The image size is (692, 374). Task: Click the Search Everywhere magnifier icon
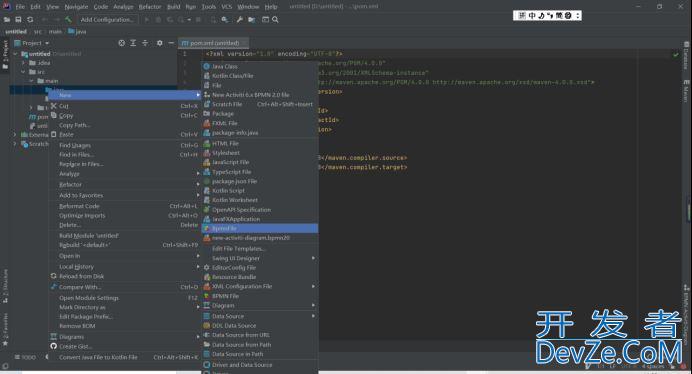275,19
